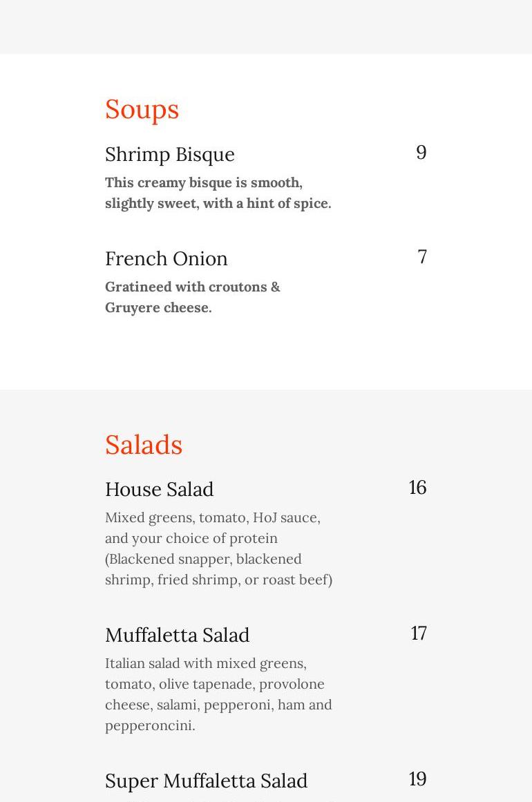Select the House Salad item title
This screenshot has width=532, height=802.
click(159, 489)
